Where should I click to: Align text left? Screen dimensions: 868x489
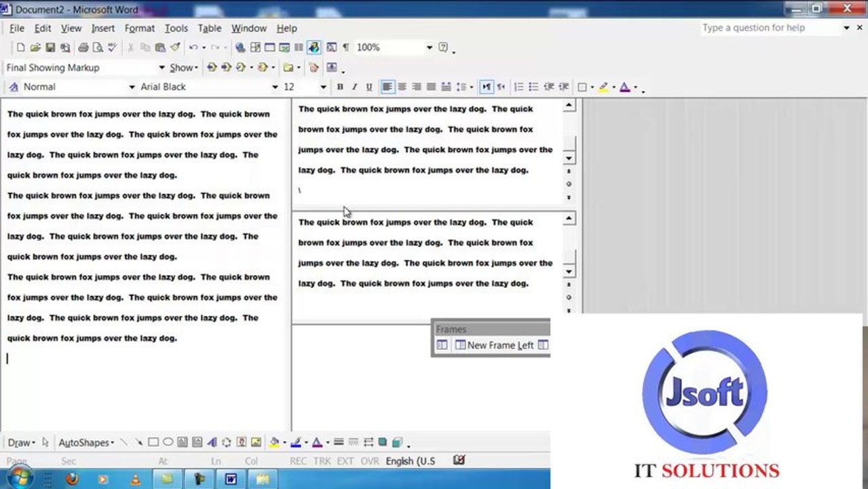tap(388, 87)
